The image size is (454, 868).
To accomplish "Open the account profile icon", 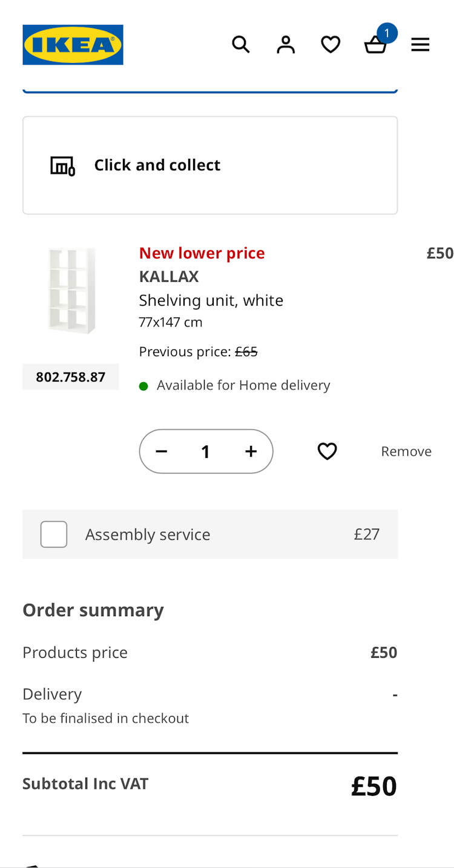I will pyautogui.click(x=286, y=44).
